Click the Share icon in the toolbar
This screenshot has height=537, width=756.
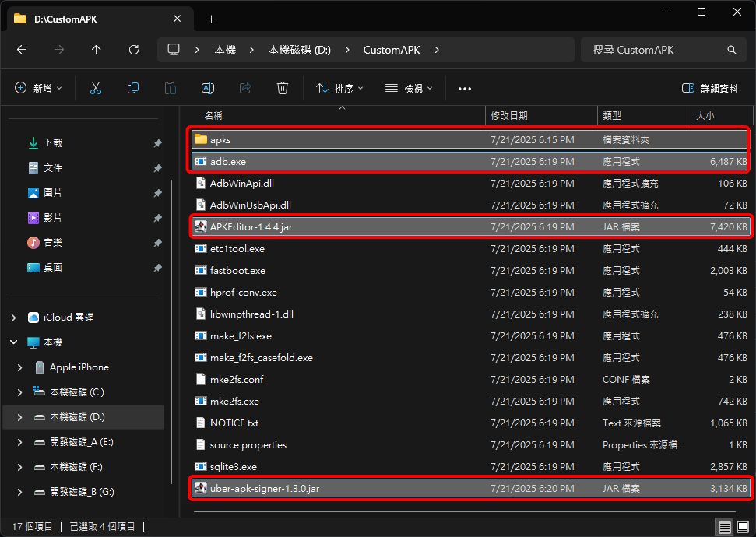(x=244, y=88)
